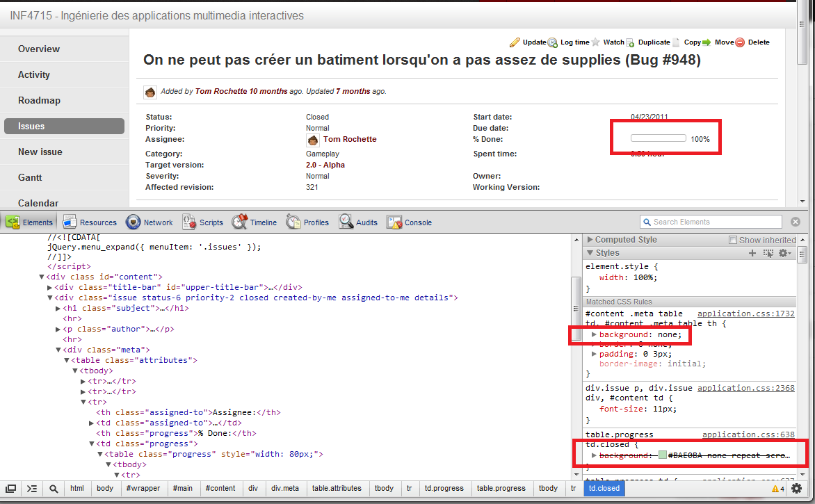Click the 10 months link
Image resolution: width=815 pixels, height=504 pixels.
click(268, 92)
